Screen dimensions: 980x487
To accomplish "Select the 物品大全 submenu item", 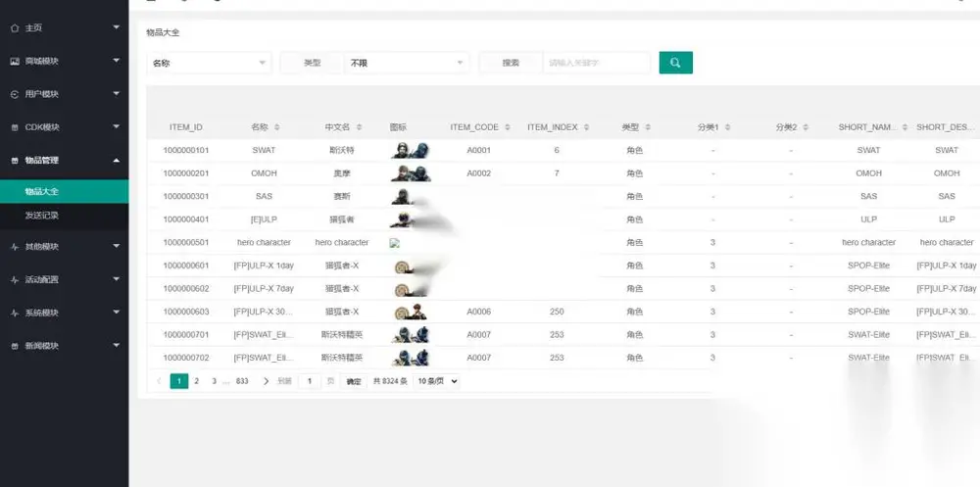I will pos(65,191).
